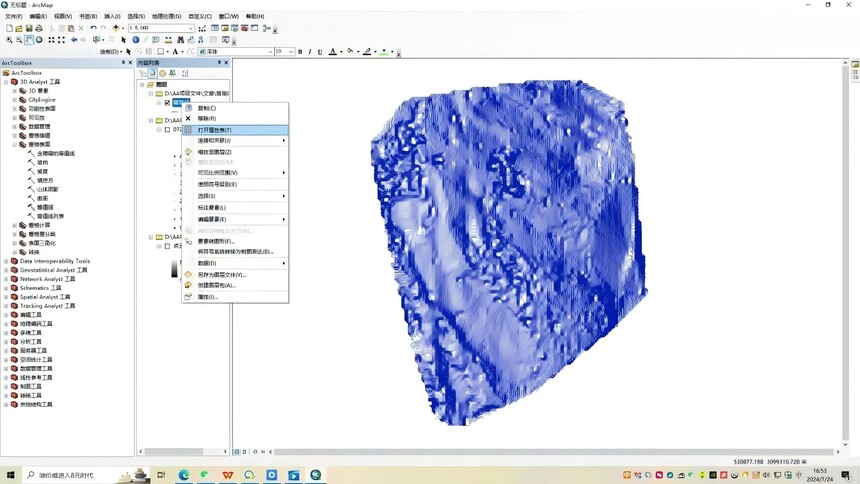Switch table of contents to List By Selection
860x484 pixels.
172,73
